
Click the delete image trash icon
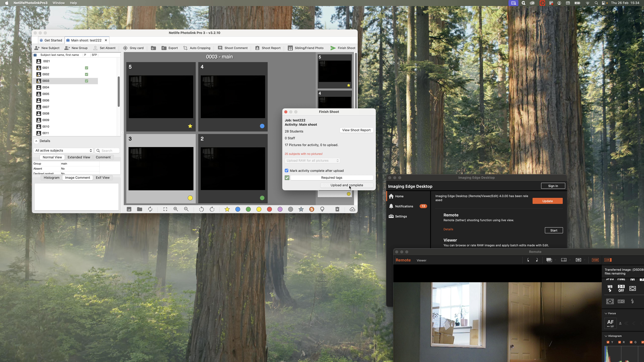click(337, 209)
